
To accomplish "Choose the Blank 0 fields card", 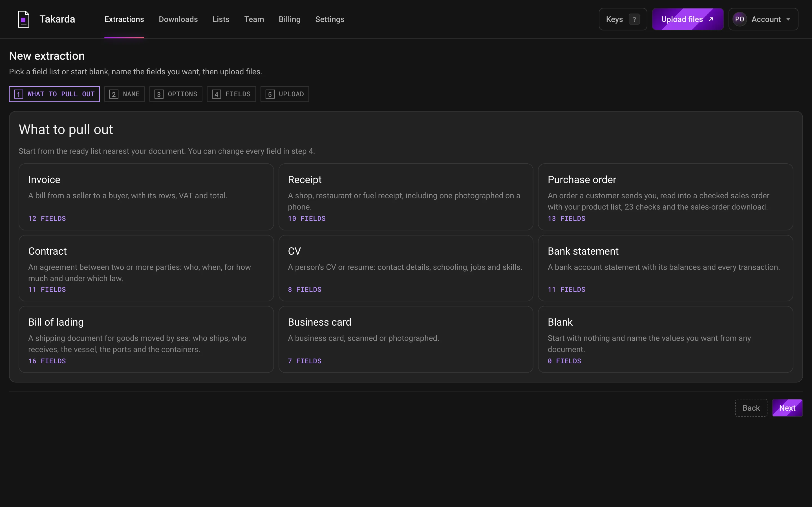I will tap(665, 339).
